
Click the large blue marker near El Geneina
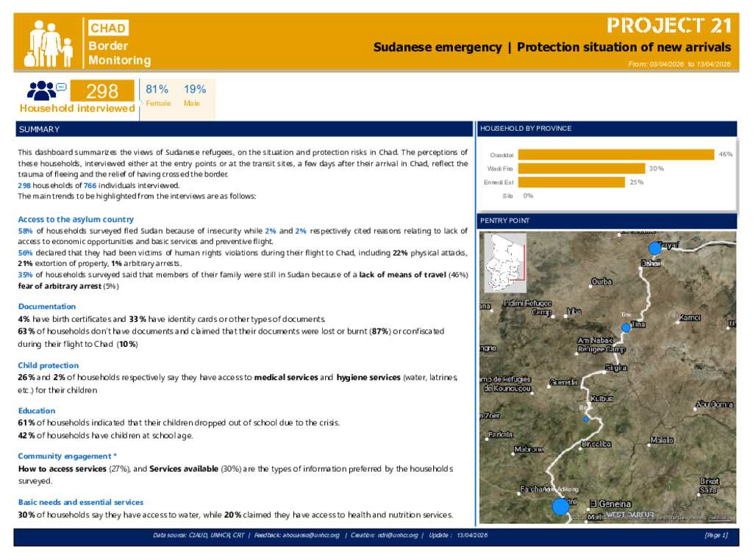point(560,506)
